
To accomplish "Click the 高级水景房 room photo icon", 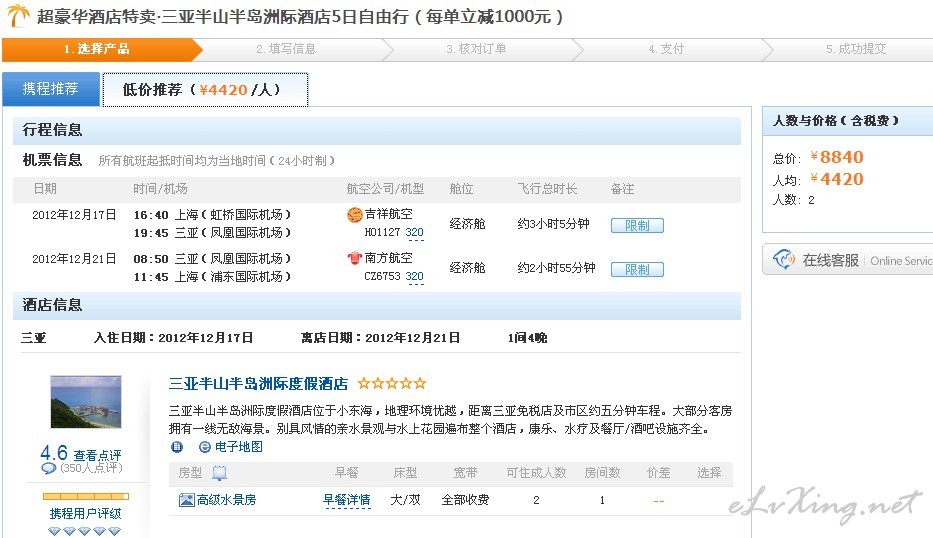I will [186, 500].
